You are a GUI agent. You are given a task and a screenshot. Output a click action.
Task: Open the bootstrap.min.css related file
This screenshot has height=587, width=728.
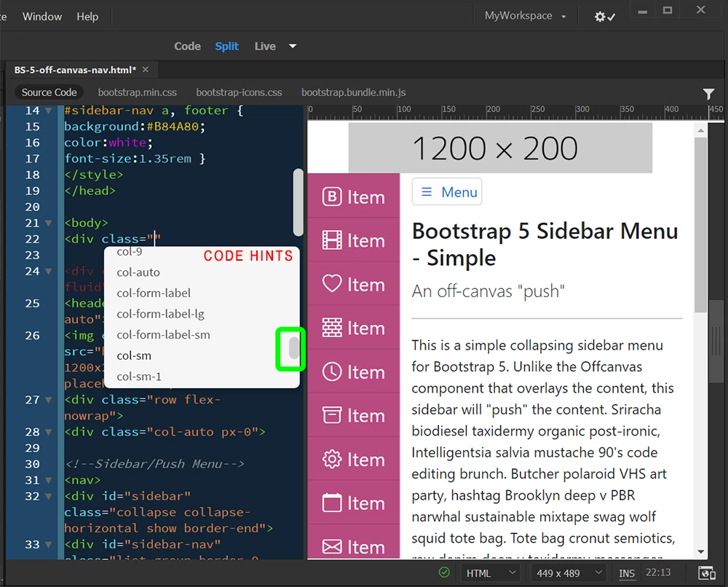coord(138,92)
